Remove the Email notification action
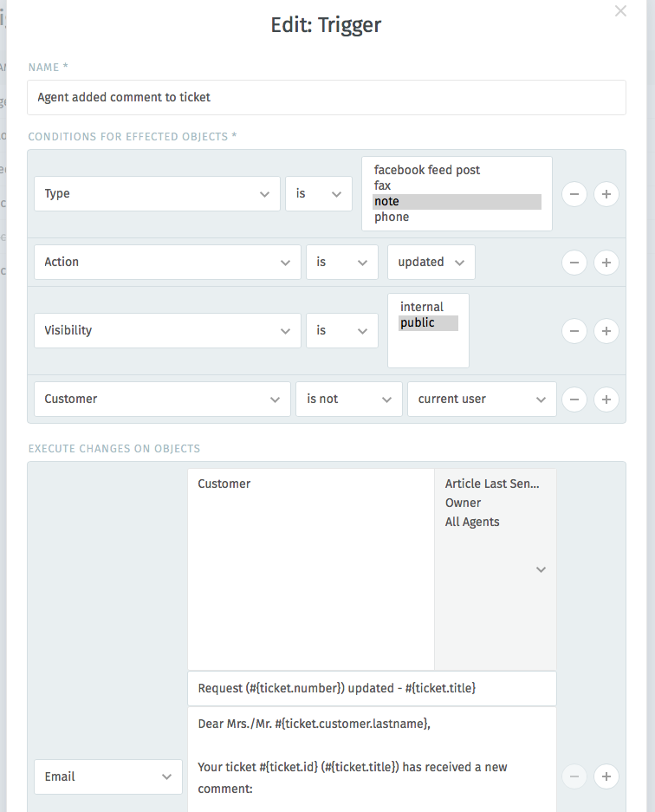Image resolution: width=655 pixels, height=812 pixels. 574,776
